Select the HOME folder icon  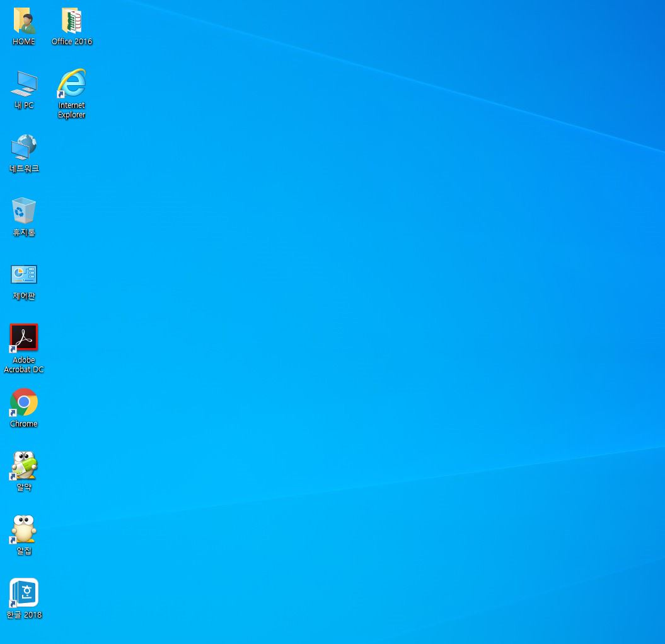coord(24,21)
